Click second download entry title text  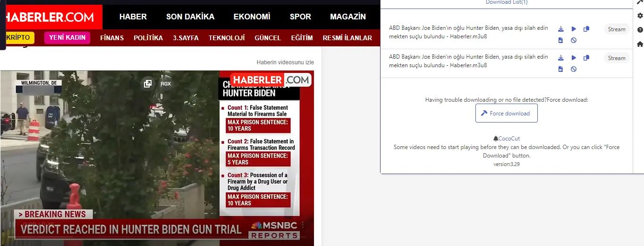pyautogui.click(x=468, y=61)
